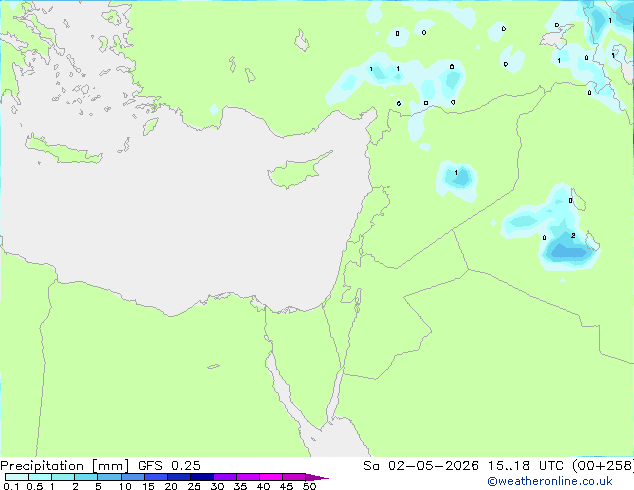Click the "2" precipitation value on map
Screen dimensions: 634x490
573,235
